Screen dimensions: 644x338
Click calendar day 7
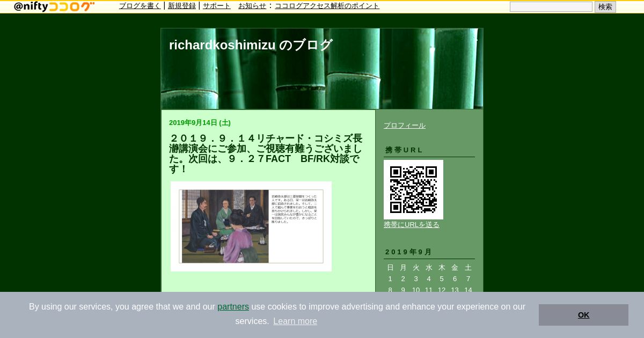[x=468, y=279]
